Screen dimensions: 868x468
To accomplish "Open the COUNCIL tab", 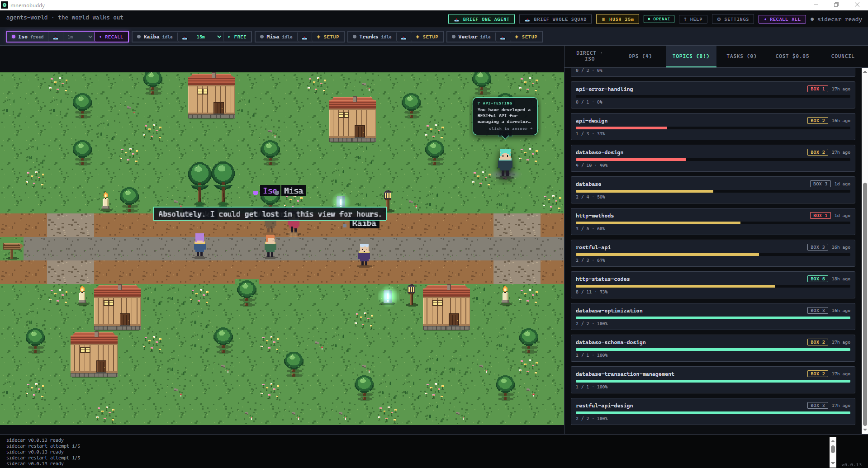I will coord(843,56).
